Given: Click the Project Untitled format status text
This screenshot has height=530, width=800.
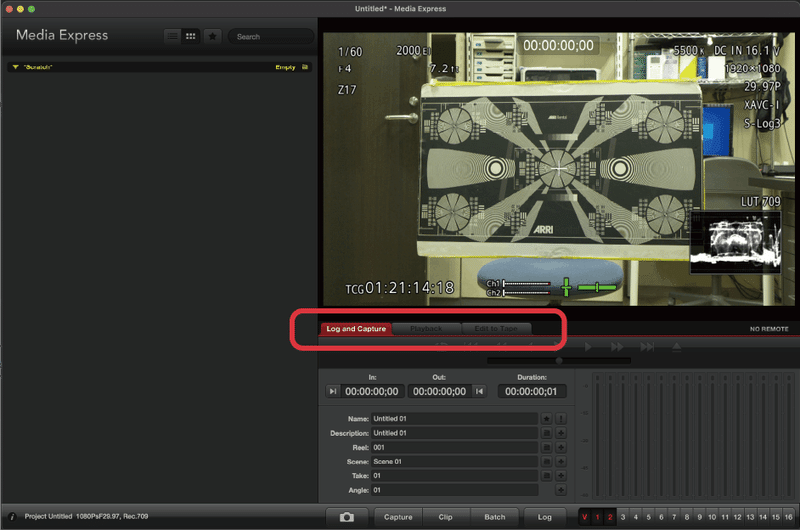Looking at the screenshot, I should pyautogui.click(x=86, y=516).
